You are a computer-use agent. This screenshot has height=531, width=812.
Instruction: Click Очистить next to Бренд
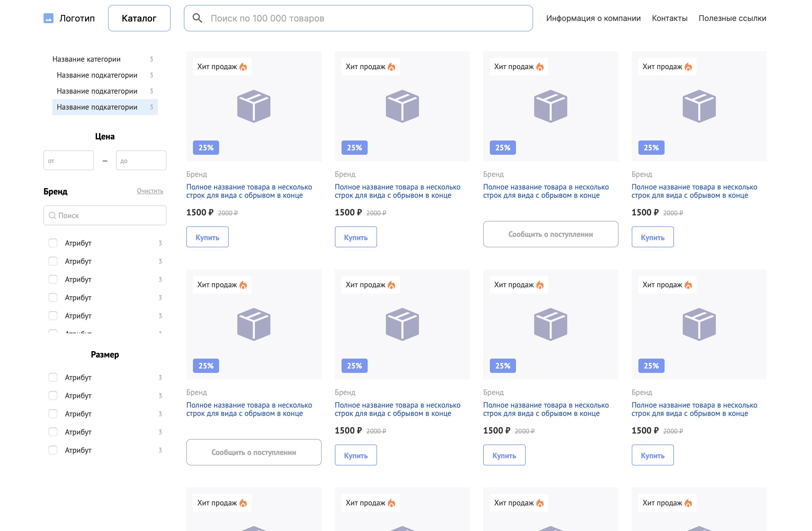(150, 191)
